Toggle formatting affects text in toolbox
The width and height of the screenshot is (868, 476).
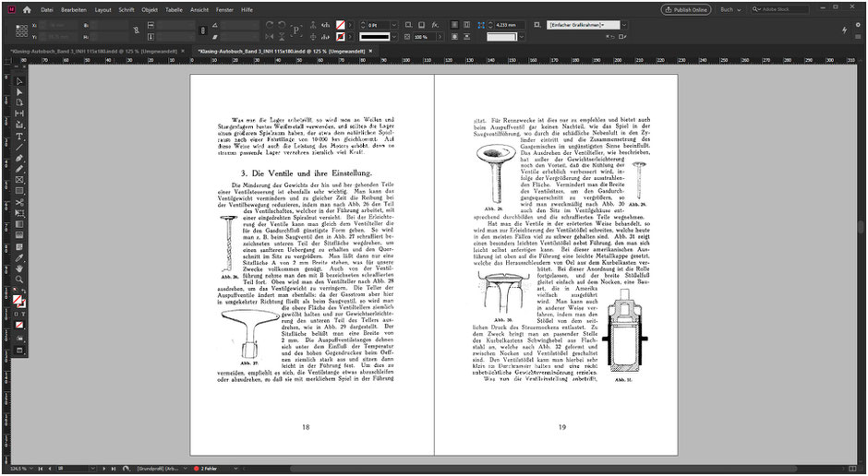click(23, 314)
